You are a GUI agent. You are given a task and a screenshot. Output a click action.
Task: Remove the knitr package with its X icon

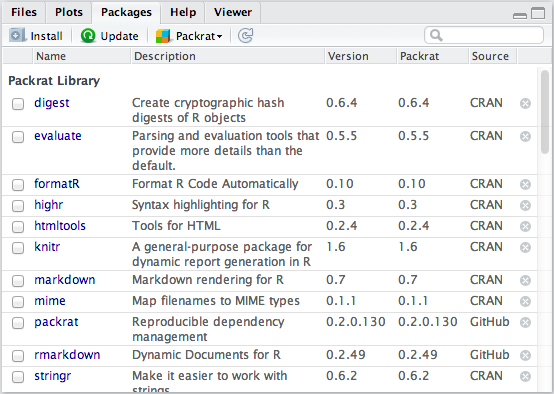click(x=525, y=247)
